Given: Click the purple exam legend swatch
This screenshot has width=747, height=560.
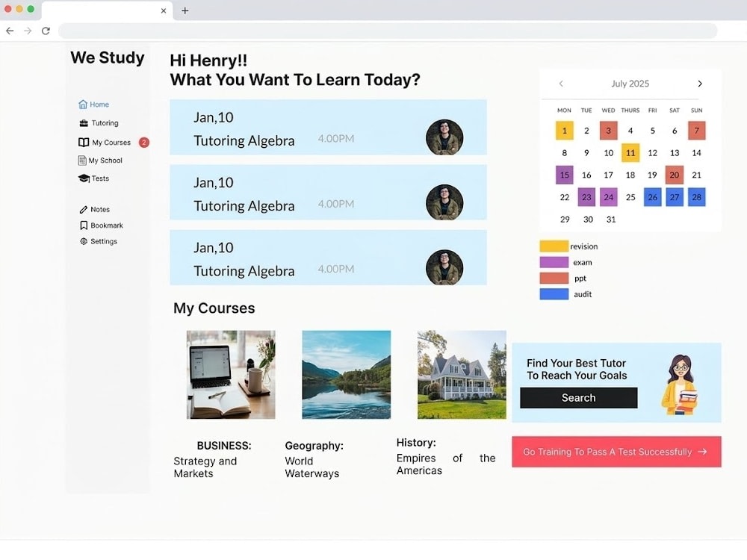Looking at the screenshot, I should (x=554, y=262).
